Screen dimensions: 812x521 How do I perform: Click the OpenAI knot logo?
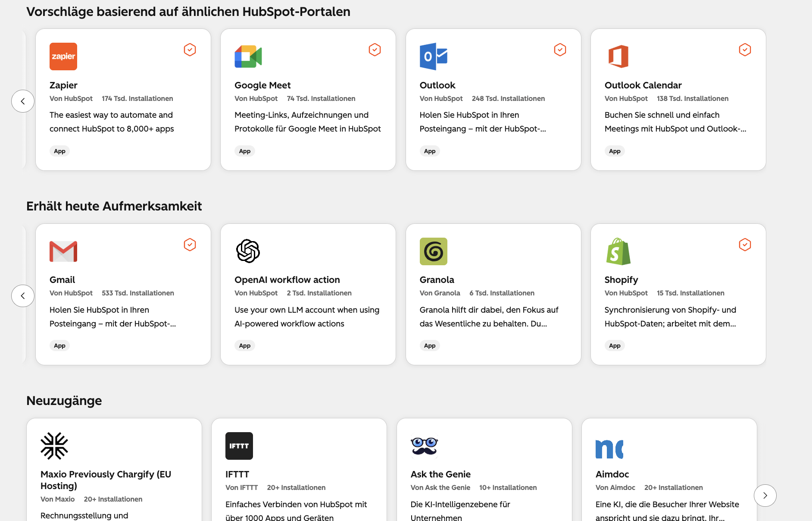coord(248,251)
